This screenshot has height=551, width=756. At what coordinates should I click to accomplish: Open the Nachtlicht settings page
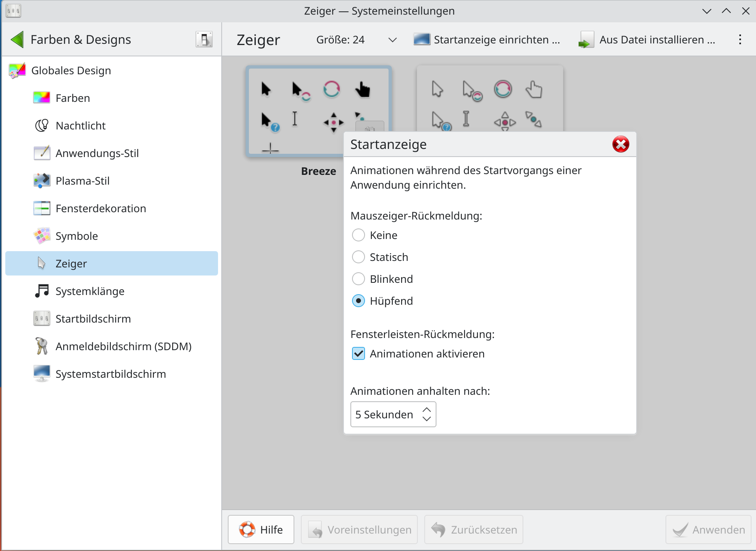click(x=112, y=126)
